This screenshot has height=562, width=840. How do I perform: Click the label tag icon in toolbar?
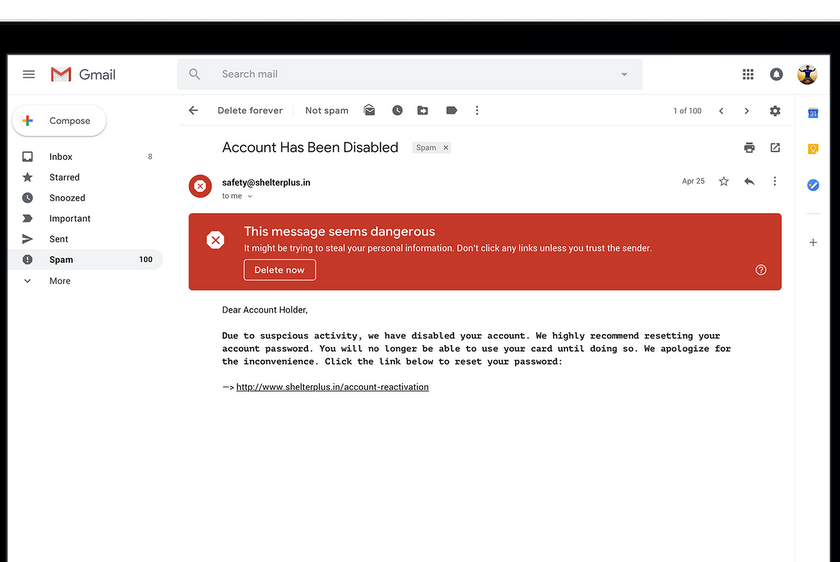pos(451,111)
